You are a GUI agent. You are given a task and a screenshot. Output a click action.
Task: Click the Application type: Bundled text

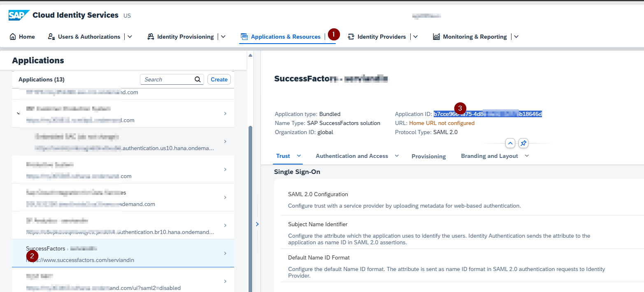tap(308, 114)
